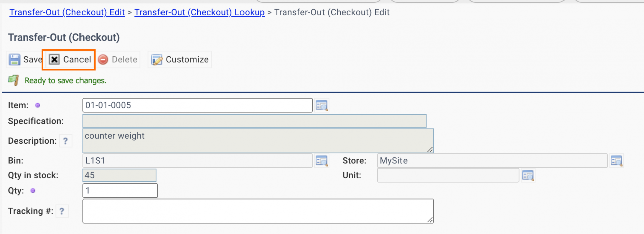Focus the Tracking # text area
Image resolution: width=644 pixels, height=234 pixels.
[x=258, y=211]
